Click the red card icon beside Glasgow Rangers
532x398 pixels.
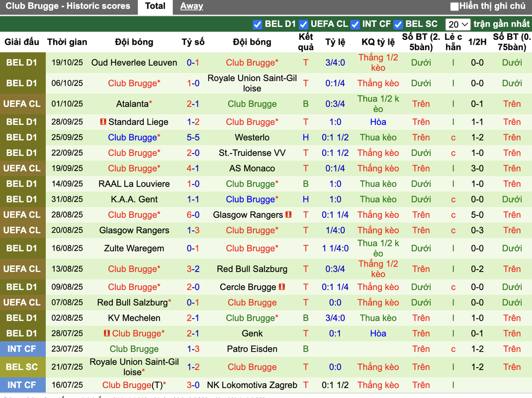(288, 214)
